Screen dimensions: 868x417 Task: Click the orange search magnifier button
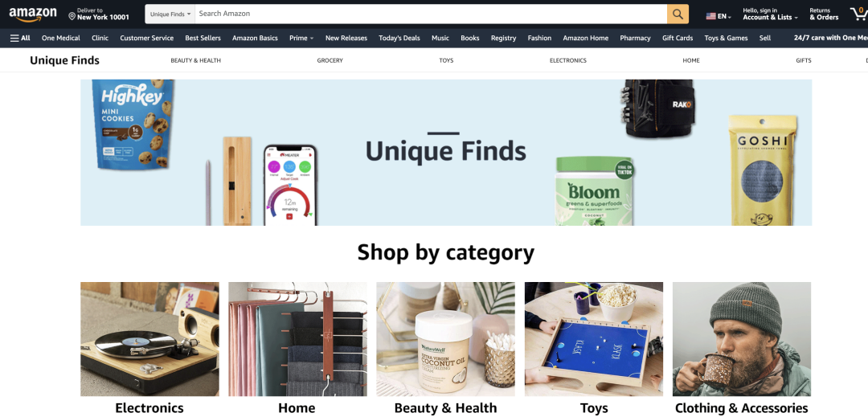[x=678, y=14]
